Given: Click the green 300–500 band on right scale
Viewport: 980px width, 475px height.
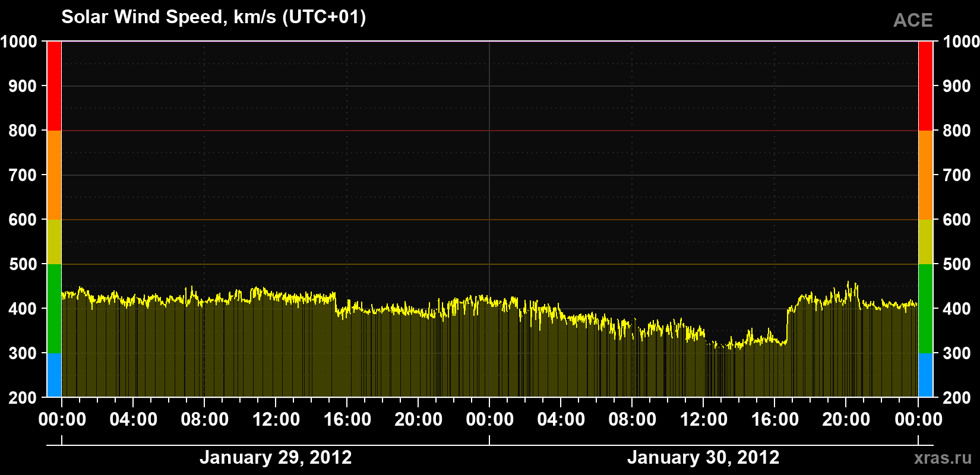Looking at the screenshot, I should pos(925,309).
